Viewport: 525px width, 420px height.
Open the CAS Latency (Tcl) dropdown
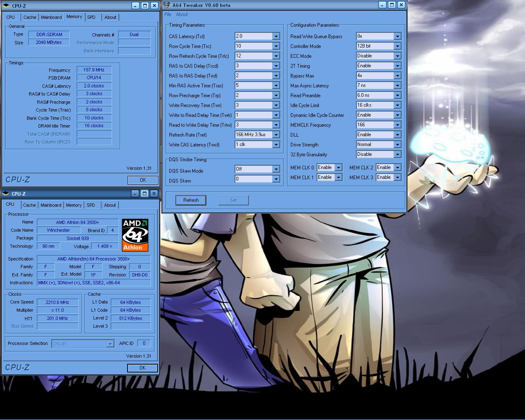coord(276,36)
